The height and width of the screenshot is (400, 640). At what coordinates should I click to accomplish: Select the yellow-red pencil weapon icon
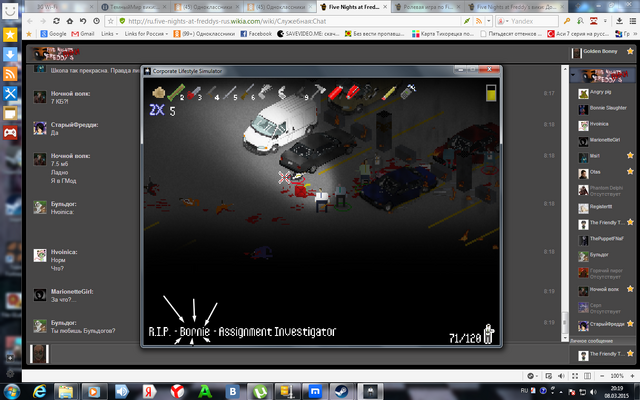pyautogui.click(x=389, y=93)
